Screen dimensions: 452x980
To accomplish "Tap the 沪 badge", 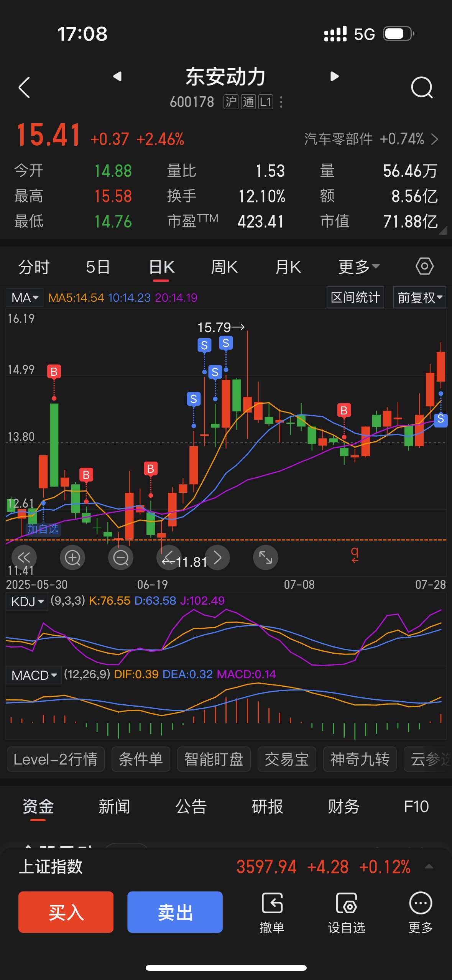I will click(x=231, y=102).
